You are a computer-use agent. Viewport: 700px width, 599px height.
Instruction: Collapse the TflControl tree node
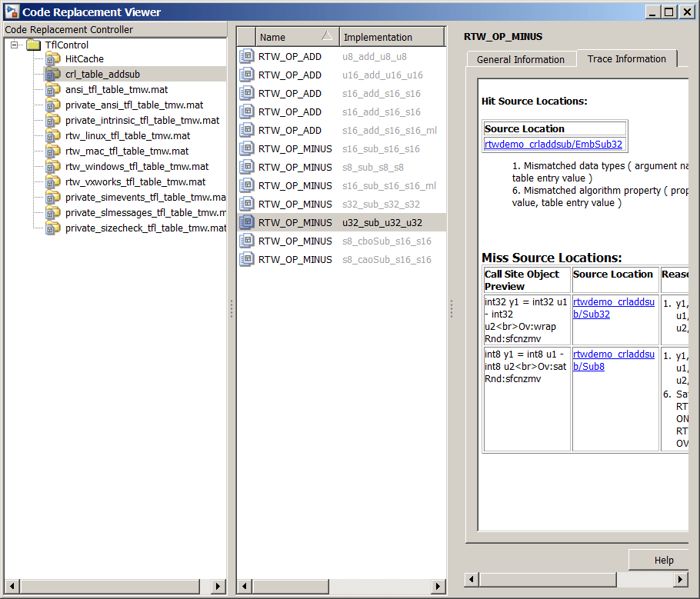[x=15, y=45]
